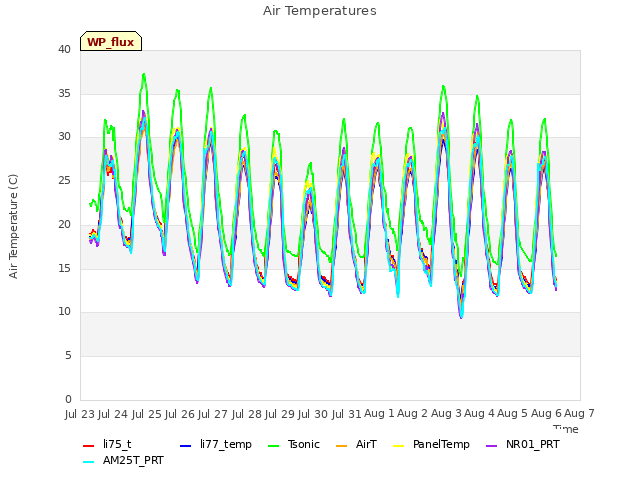This screenshot has height=480, width=640.
Task: Click the Jul 24 x-axis tick label
Action: (x=113, y=414)
